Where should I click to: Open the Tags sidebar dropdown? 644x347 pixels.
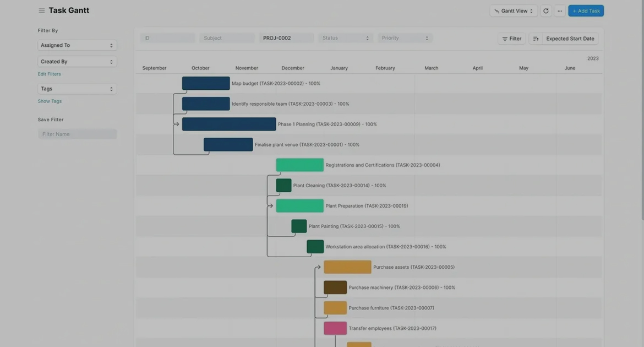77,89
